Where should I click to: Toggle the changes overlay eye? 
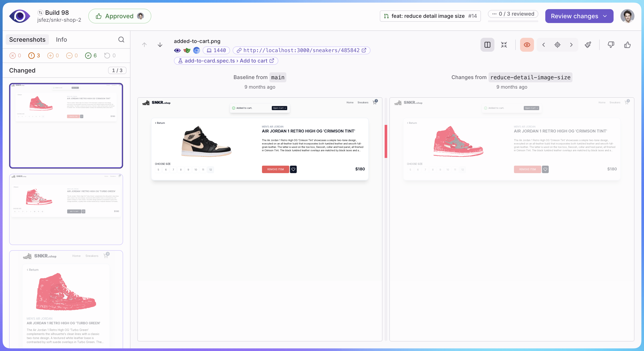point(527,45)
